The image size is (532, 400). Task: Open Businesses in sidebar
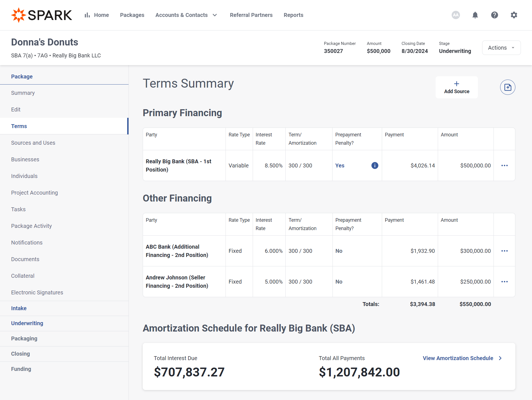coord(64,159)
